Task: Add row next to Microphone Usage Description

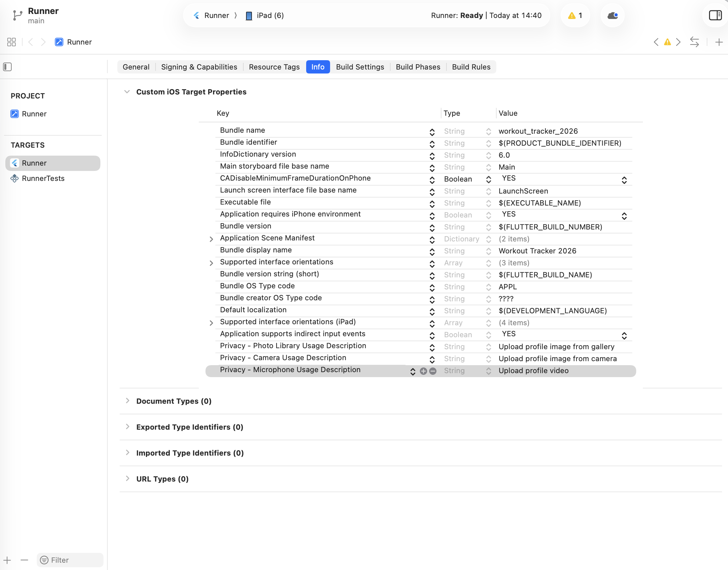Action: pyautogui.click(x=424, y=371)
